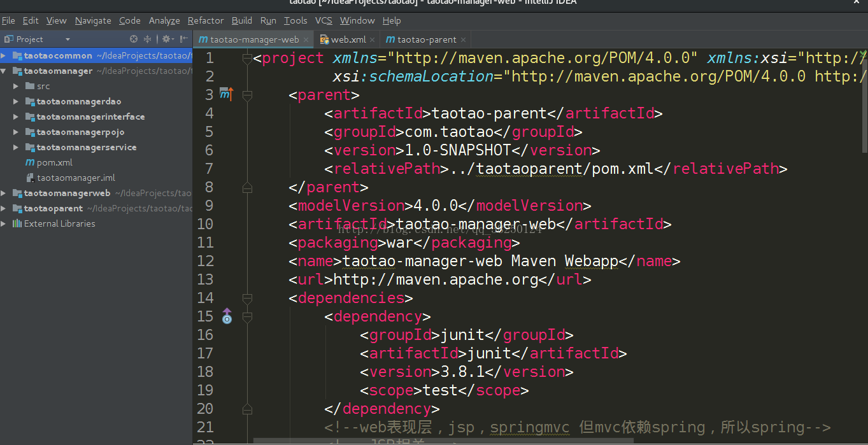
Task: Expand the taotaomanagerservice folder
Action: coord(16,147)
